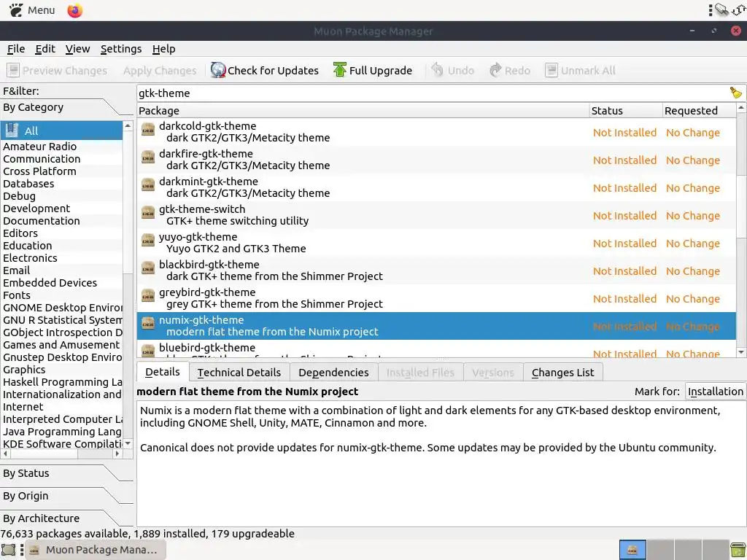Click the show desktop icon in taskbar

coord(9,550)
